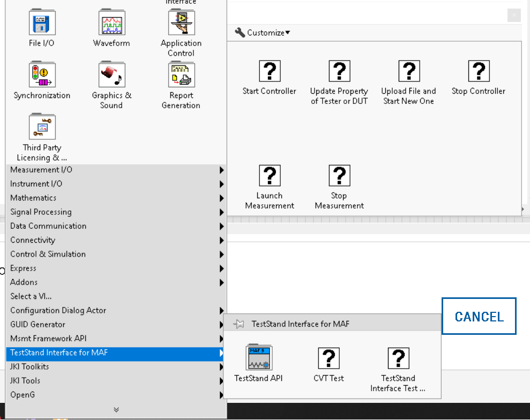This screenshot has height=420, width=530.
Task: Expand the Mathematics submenu arrow
Action: [x=221, y=198]
